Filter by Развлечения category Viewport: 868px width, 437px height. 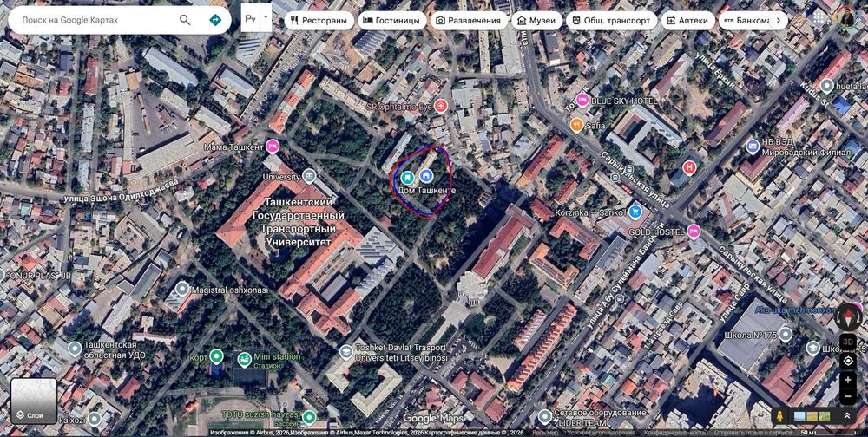tap(468, 21)
